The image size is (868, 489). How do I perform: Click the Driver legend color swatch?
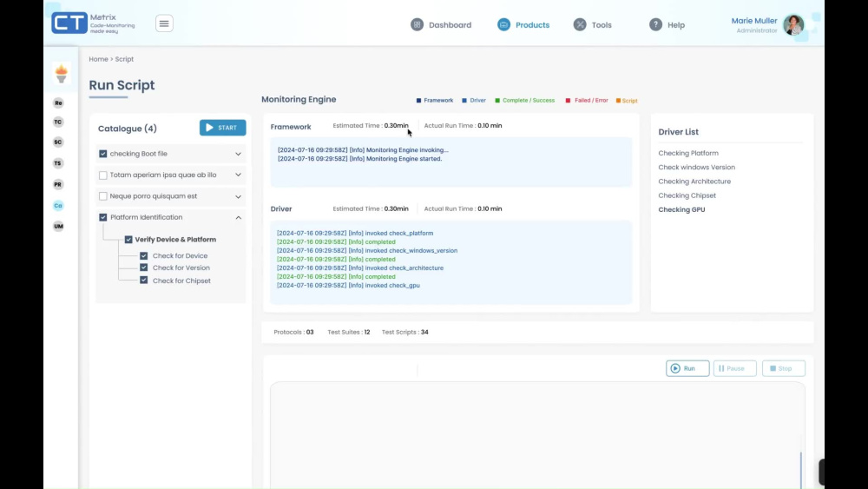tap(464, 100)
